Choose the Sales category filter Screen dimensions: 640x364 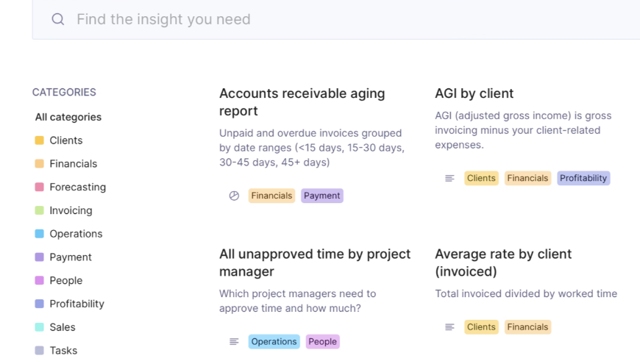63,327
